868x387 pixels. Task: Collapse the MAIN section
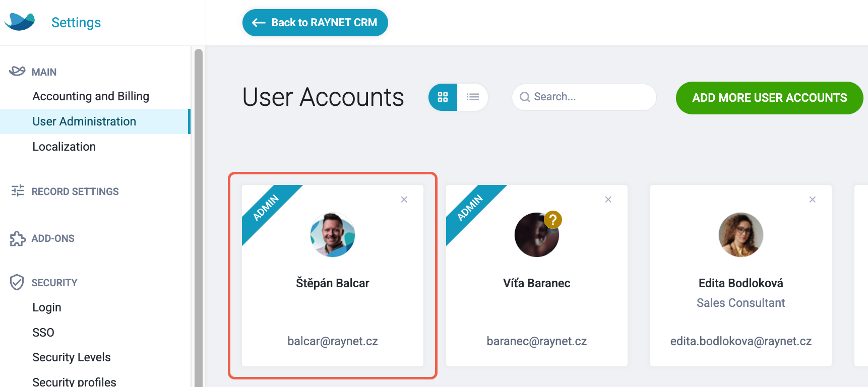[44, 72]
